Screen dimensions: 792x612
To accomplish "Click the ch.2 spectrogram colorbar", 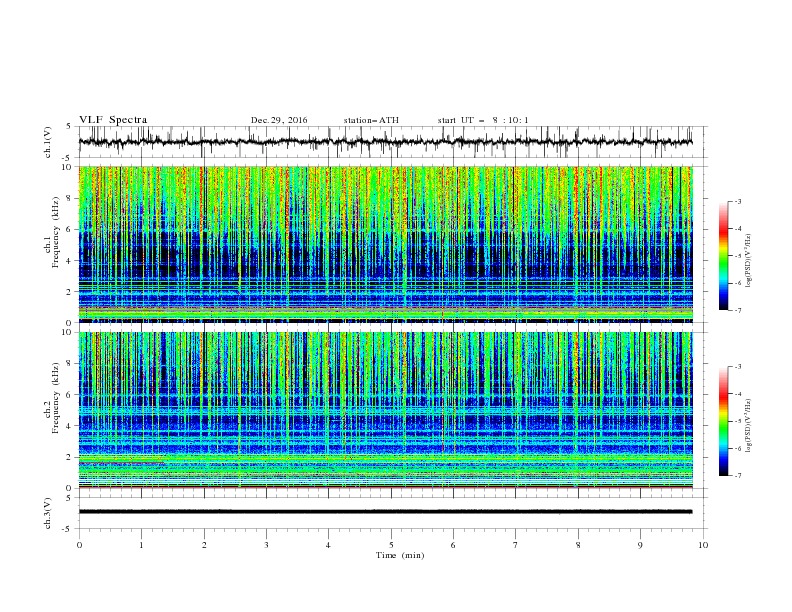I will click(x=723, y=421).
